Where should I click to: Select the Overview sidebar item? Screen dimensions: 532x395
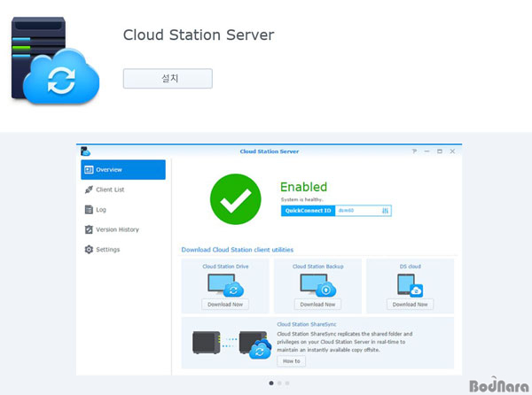pos(123,170)
